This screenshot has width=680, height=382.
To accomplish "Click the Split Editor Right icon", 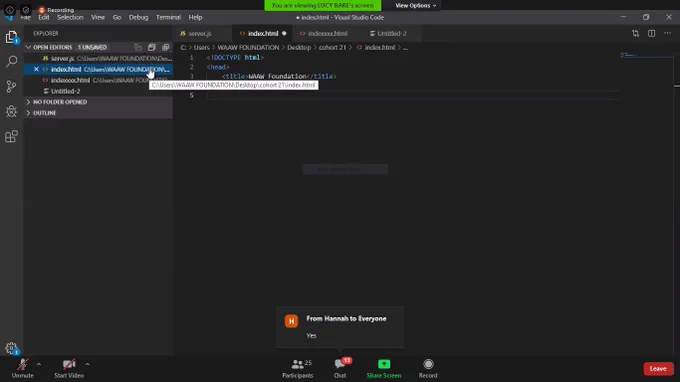I will point(651,33).
